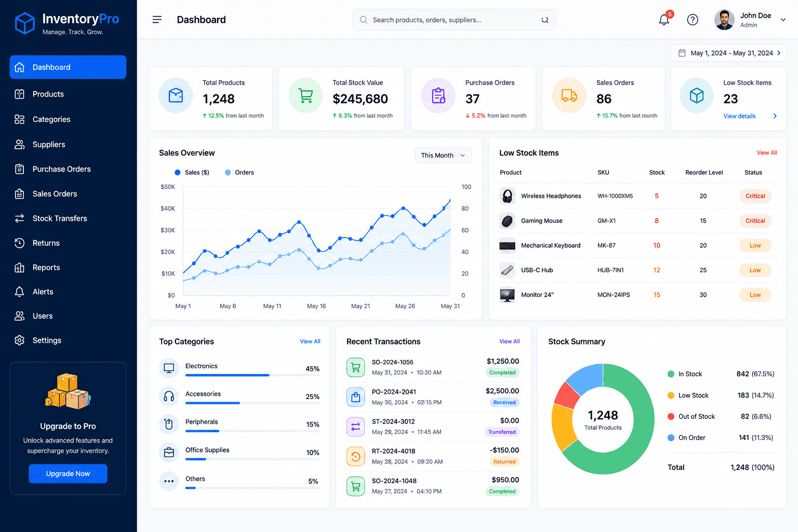The width and height of the screenshot is (798, 532).
Task: Click the Purchase Orders clipboard icon
Action: click(x=438, y=95)
